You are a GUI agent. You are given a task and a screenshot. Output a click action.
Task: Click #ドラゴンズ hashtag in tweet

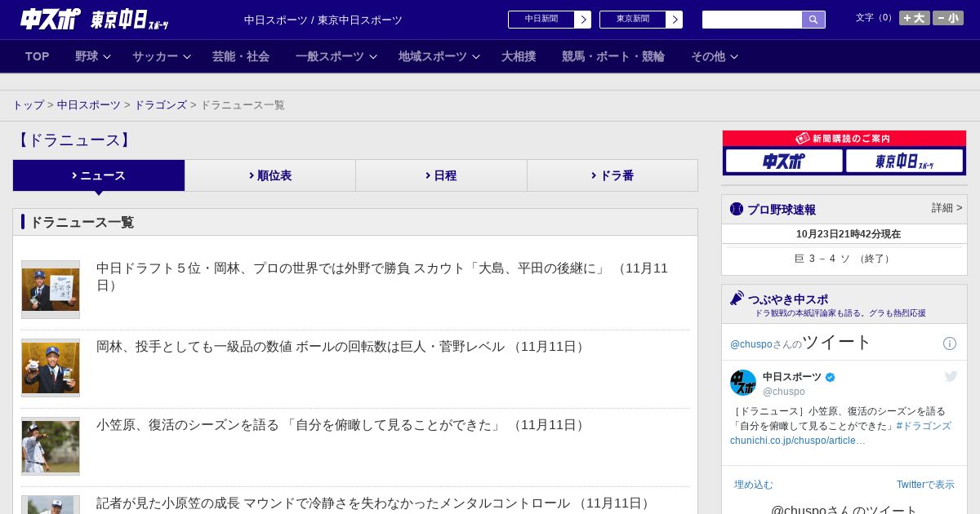(924, 426)
